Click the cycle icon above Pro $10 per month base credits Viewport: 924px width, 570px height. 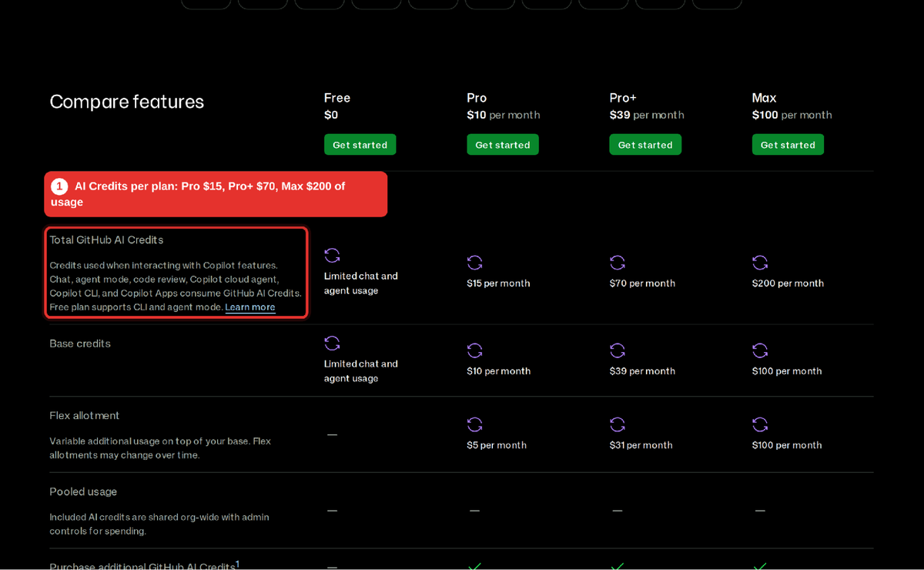(475, 350)
